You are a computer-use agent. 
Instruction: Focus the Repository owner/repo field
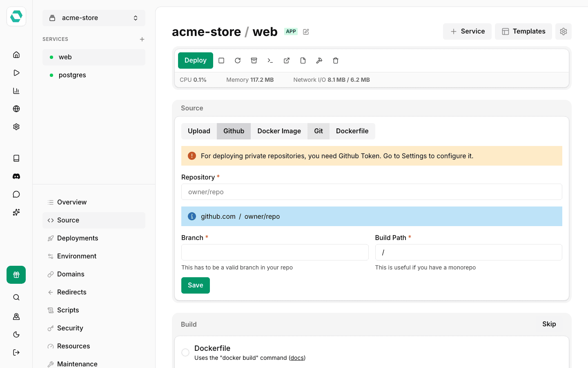tap(372, 192)
